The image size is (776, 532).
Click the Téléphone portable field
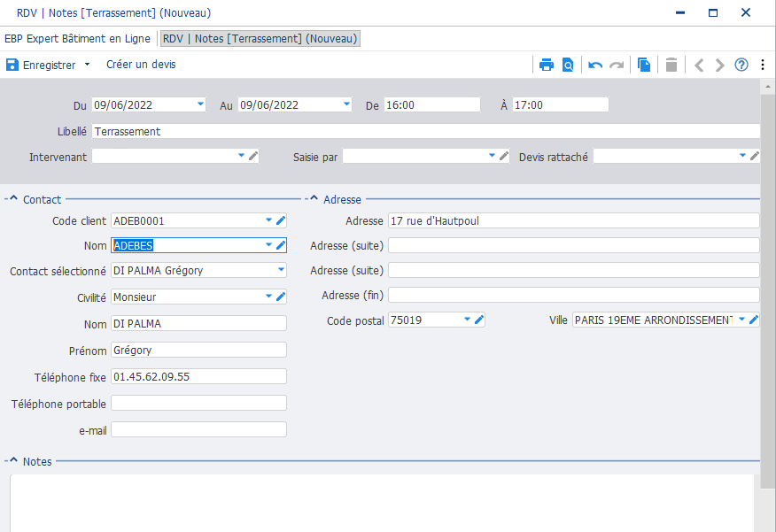pos(198,403)
